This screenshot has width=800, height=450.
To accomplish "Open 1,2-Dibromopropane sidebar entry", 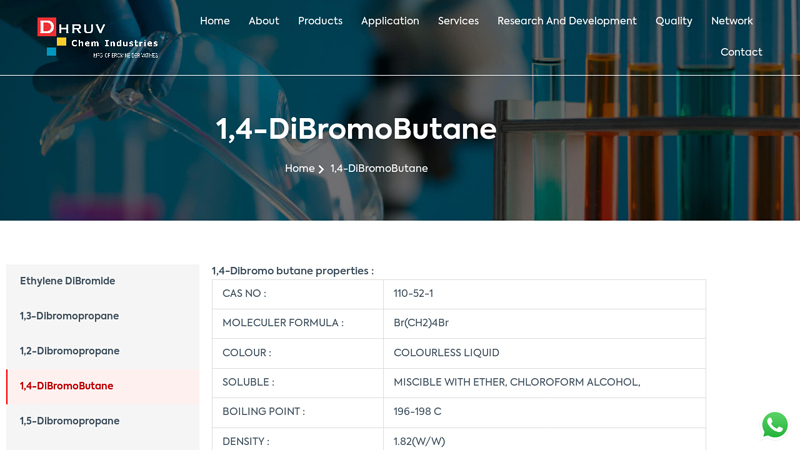I will 69,351.
